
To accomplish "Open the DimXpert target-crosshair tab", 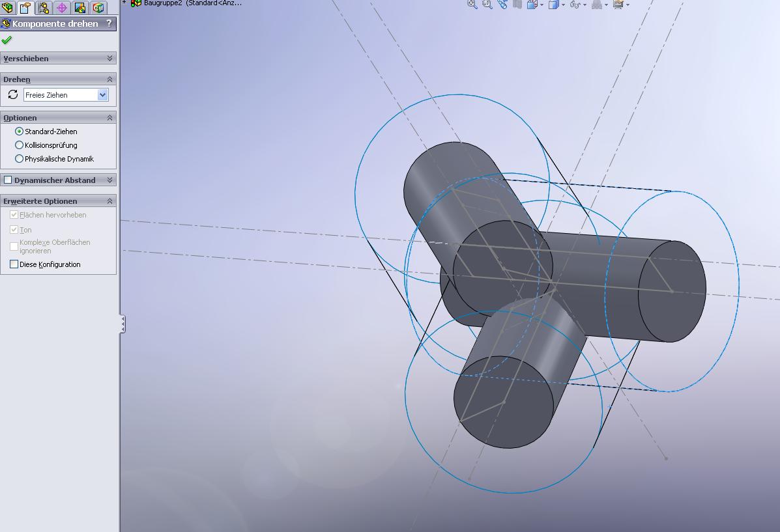I will pyautogui.click(x=62, y=7).
